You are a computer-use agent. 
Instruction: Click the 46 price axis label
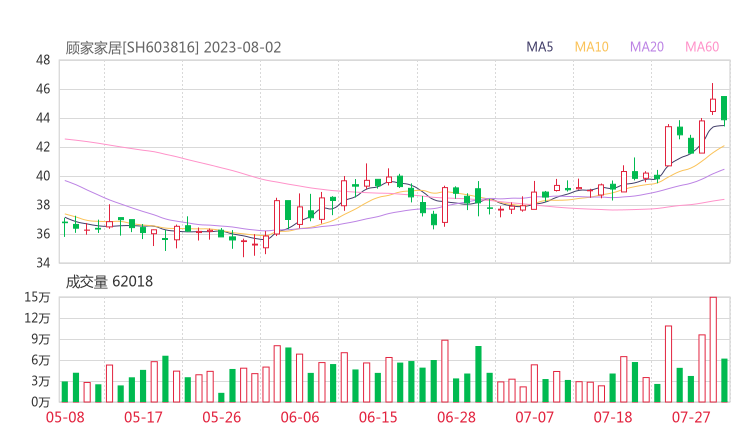pos(43,89)
